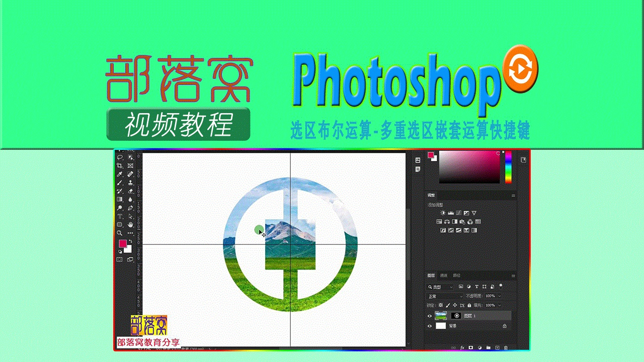This screenshot has width=644, height=362.
Task: Select the Spot Healing Brush tool
Action: point(130,174)
